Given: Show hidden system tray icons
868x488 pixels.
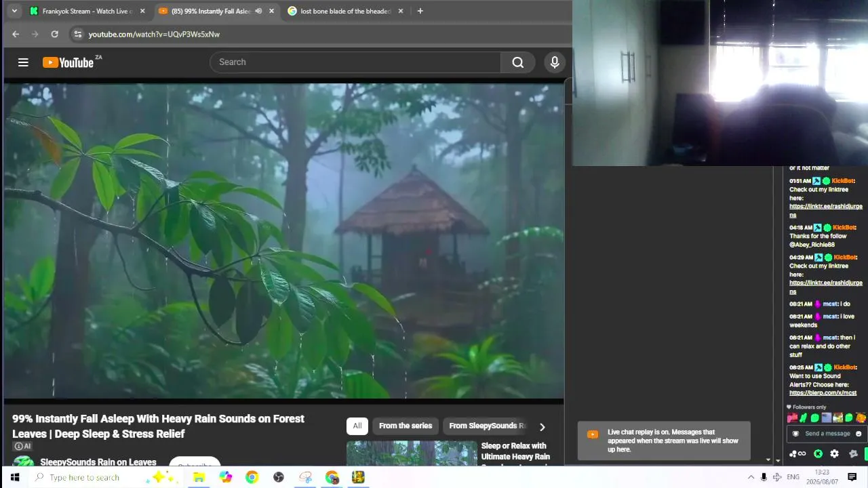Looking at the screenshot, I should (751, 477).
